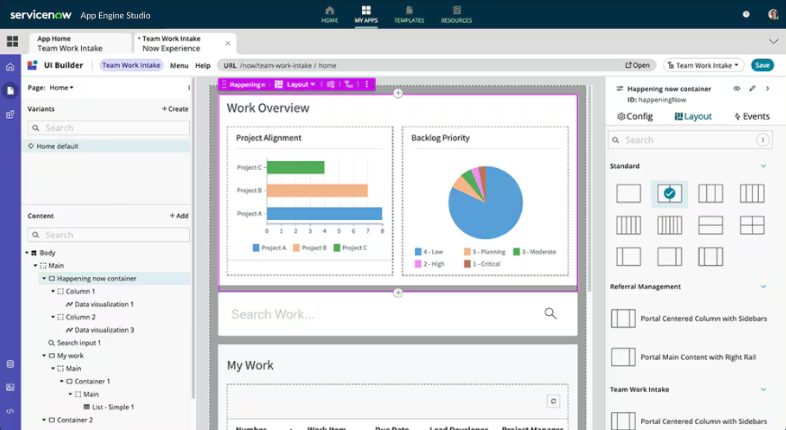Viewport: 786px width, 430px height.
Task: Click Add next to Content
Action: (x=179, y=216)
